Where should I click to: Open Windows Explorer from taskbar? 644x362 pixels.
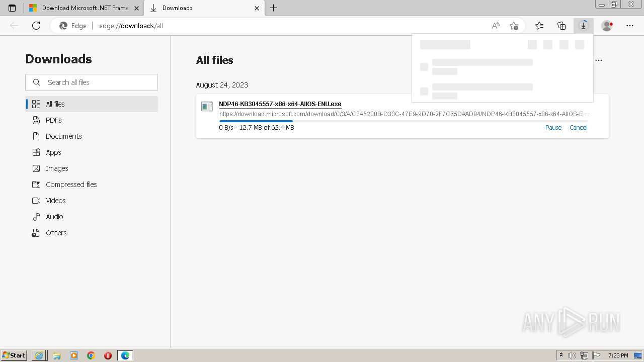tap(57, 355)
